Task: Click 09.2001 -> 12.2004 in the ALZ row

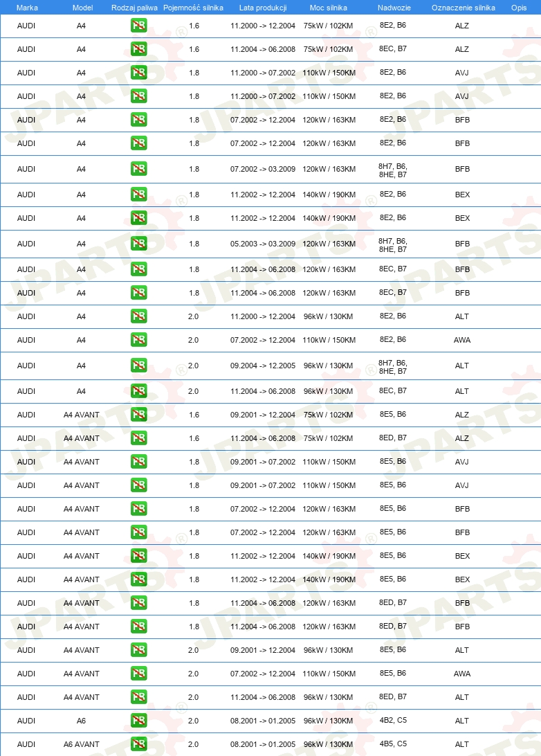Action: click(x=263, y=415)
